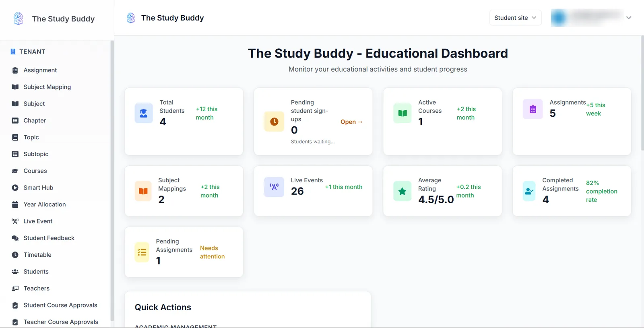This screenshot has height=328, width=644.
Task: Click the Pending sign-ups clock icon
Action: 274,122
